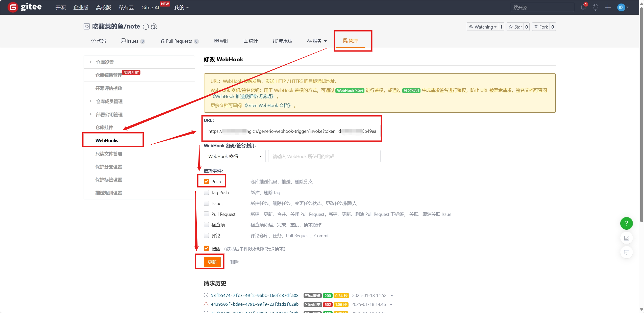Click the sync refresh icon beside repo name
The height and width of the screenshot is (313, 644).
(146, 27)
